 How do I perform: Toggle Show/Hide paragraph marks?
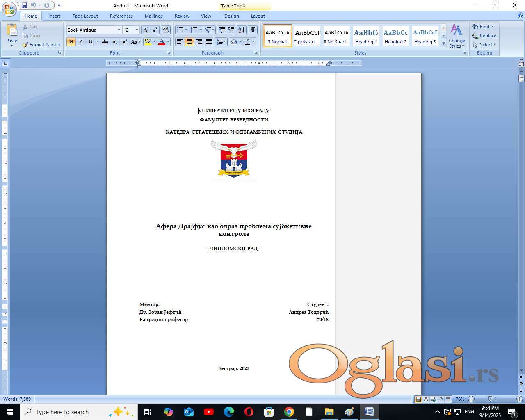point(253,30)
